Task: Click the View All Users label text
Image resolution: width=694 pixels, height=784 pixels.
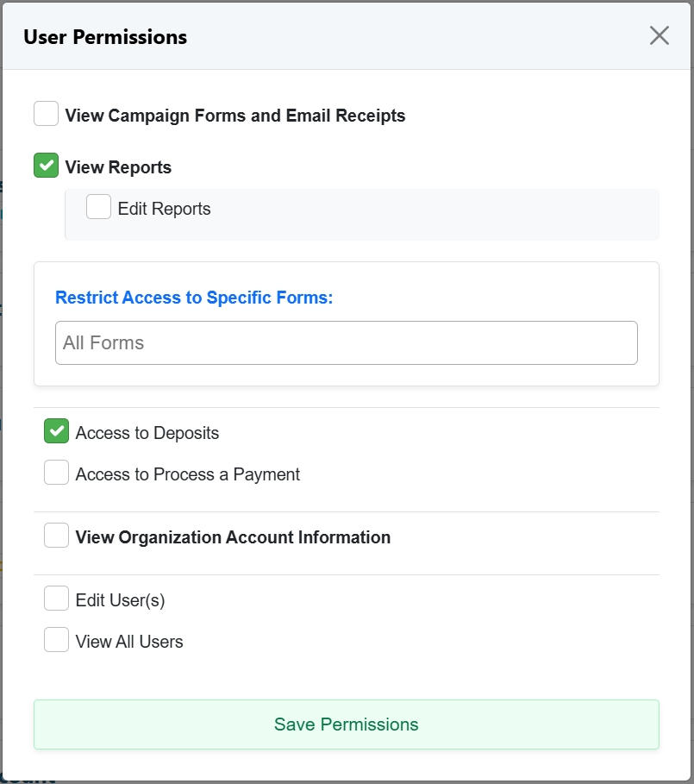Action: click(x=129, y=642)
